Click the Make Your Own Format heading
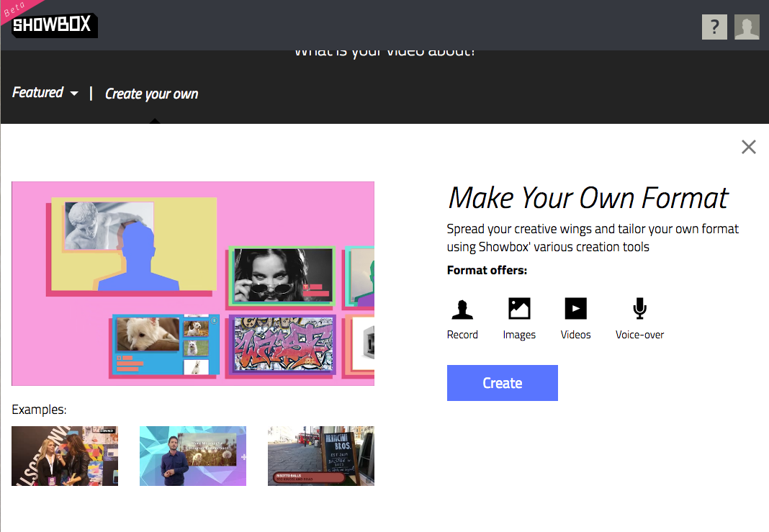769x532 pixels. 588,197
